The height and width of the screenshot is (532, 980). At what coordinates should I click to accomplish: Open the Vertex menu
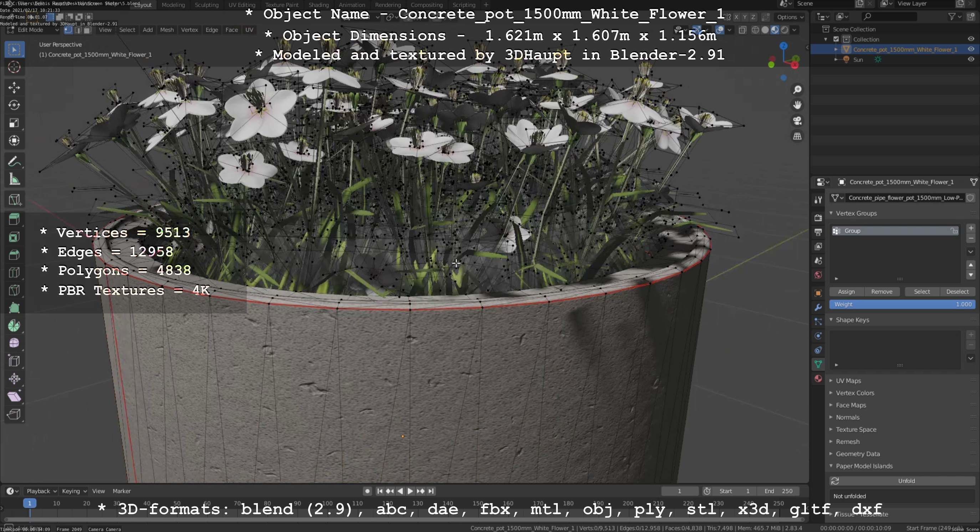point(189,30)
